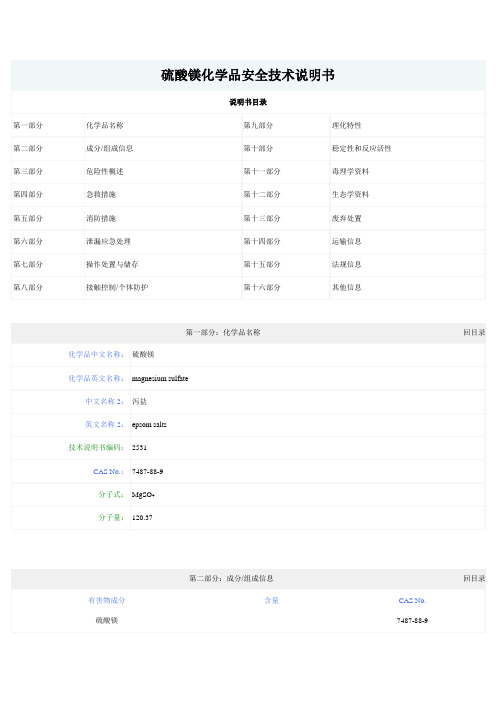Select the 硫酸镁 value beside 化学品中文名称
Image resolution: width=496 pixels, height=702 pixels.
click(143, 354)
